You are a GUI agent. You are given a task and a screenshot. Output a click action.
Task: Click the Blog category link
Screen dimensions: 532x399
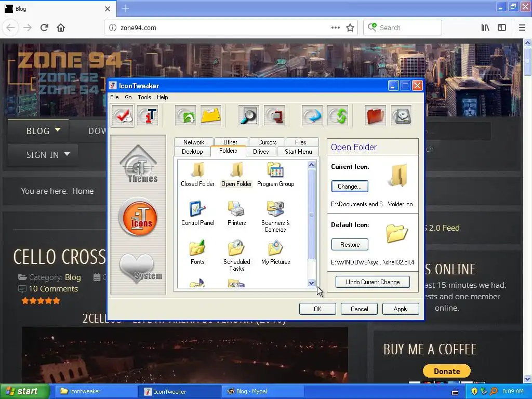point(73,277)
